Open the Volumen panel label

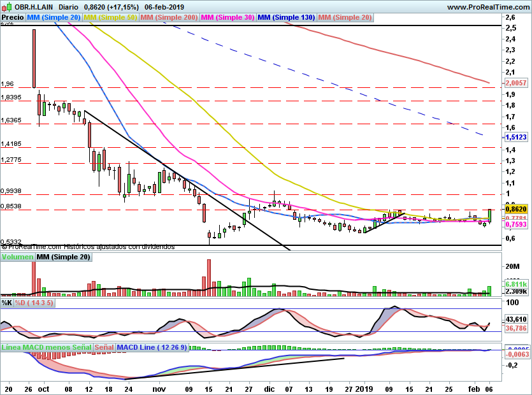click(x=17, y=257)
